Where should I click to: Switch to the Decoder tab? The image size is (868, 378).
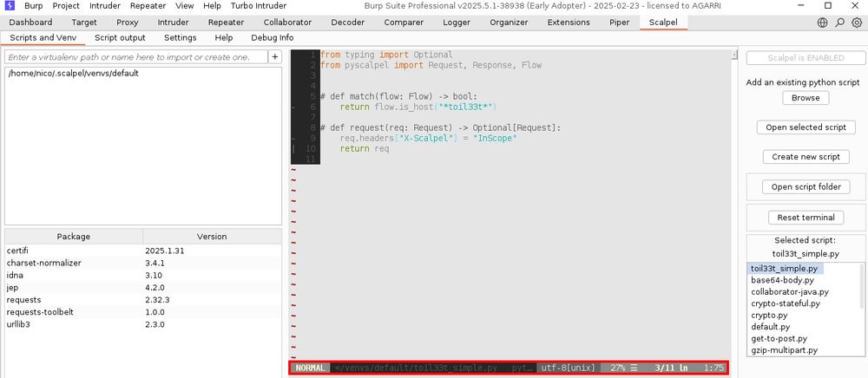pos(348,23)
